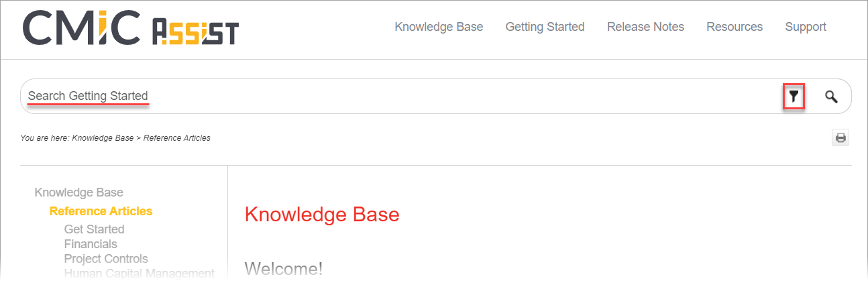Click the red Knowledge Base page heading

322,215
